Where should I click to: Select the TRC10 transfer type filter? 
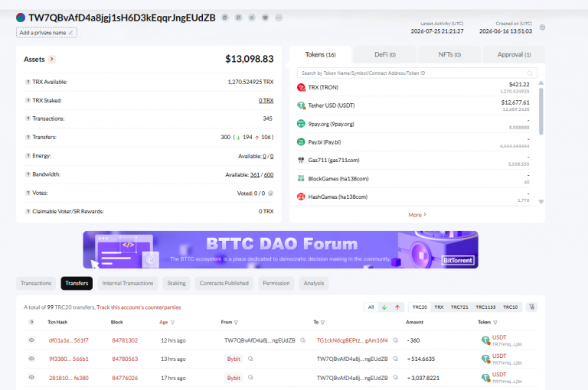click(510, 307)
